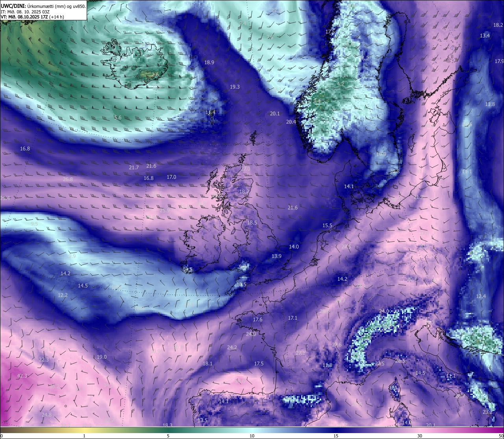Click the 11.1 value label
504x439 pixels.
coord(451,376)
